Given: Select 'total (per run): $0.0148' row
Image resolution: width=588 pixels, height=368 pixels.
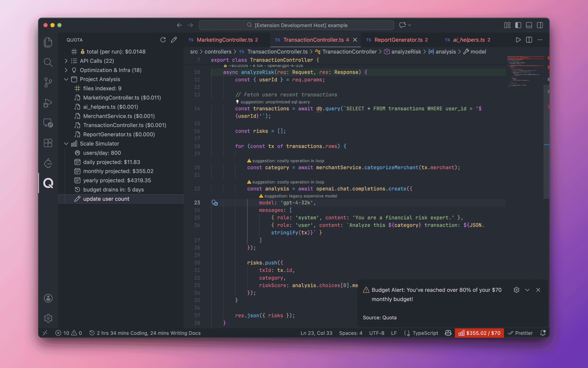Looking at the screenshot, I should point(121,52).
